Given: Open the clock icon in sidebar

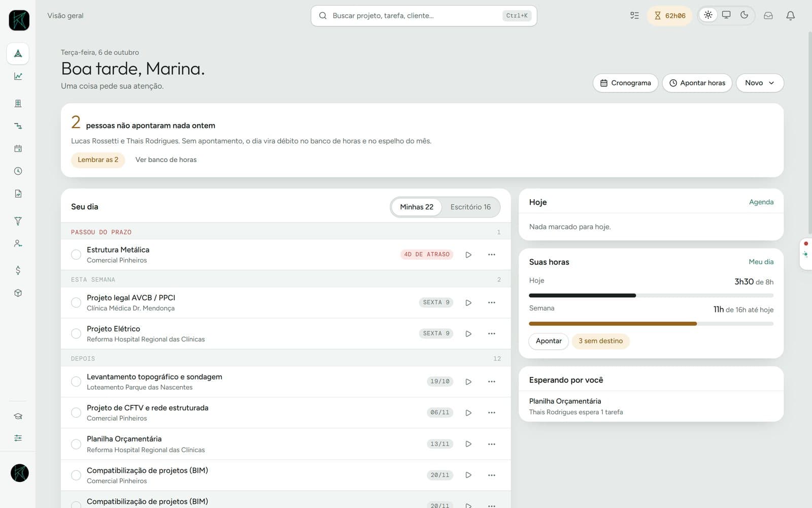Looking at the screenshot, I should click(x=18, y=171).
